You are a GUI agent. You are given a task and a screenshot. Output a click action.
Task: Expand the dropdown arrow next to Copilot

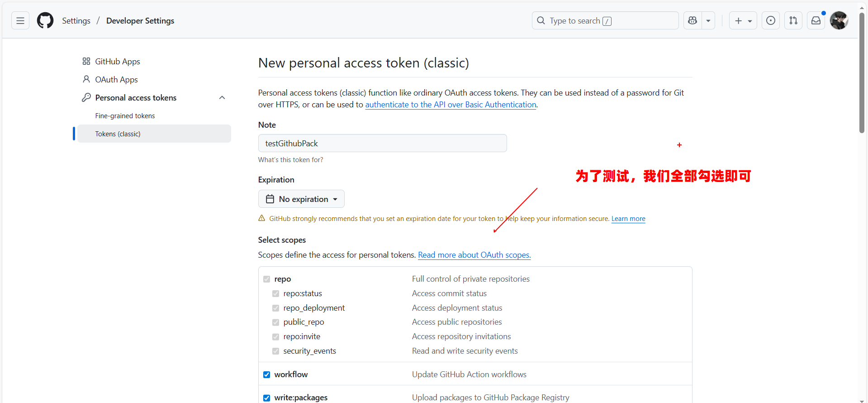click(708, 21)
